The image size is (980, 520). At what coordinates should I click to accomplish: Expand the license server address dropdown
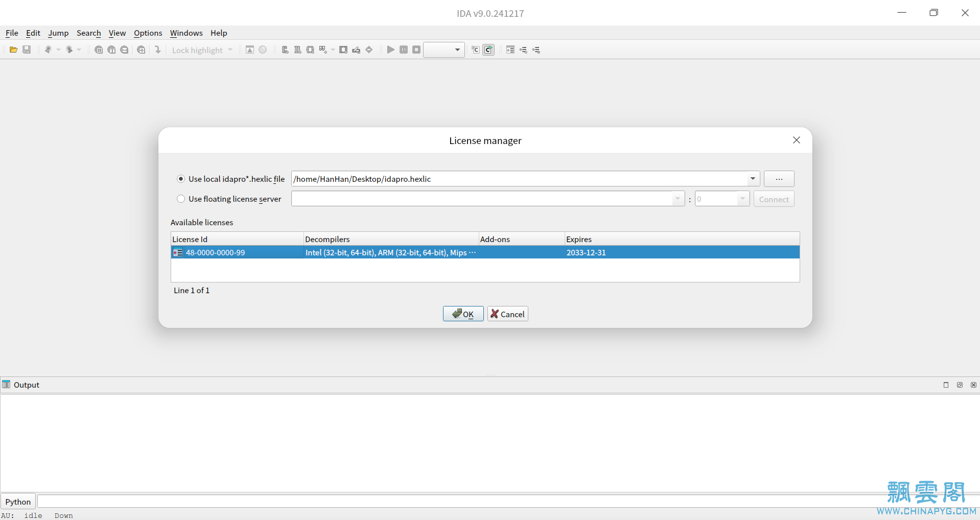click(x=678, y=199)
